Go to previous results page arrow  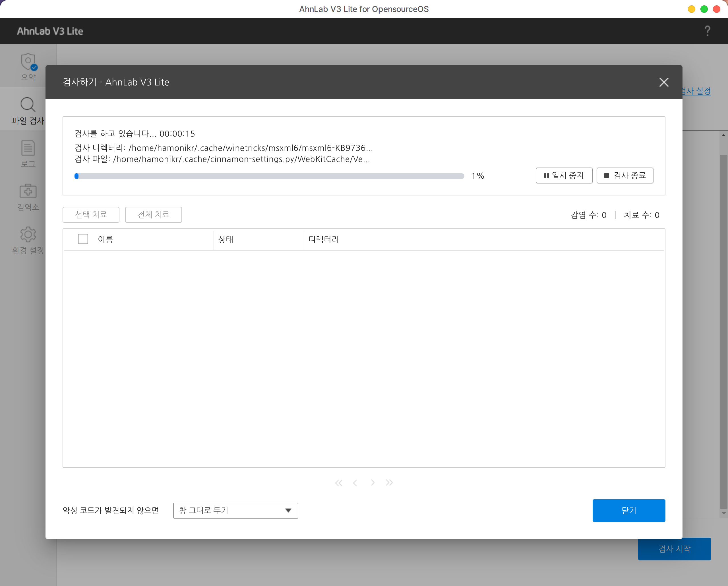click(355, 483)
